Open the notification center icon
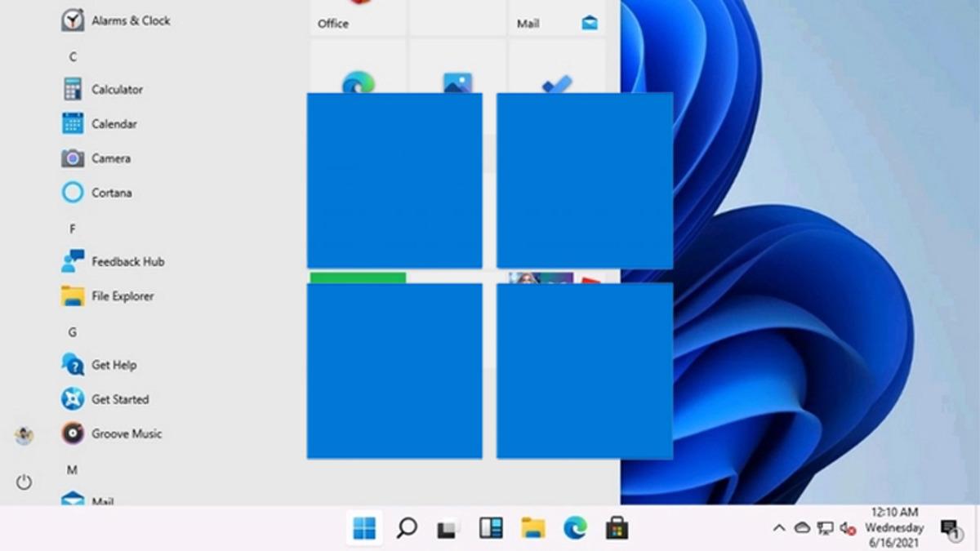980x551 pixels. pyautogui.click(x=950, y=529)
